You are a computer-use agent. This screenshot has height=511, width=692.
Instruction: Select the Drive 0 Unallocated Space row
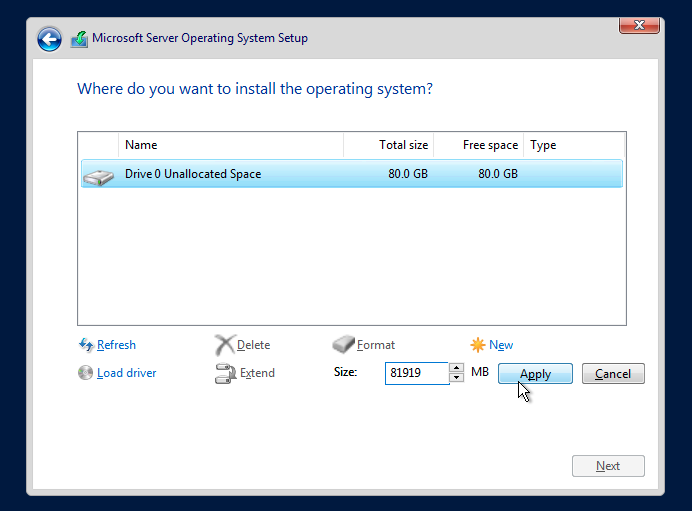coord(352,174)
